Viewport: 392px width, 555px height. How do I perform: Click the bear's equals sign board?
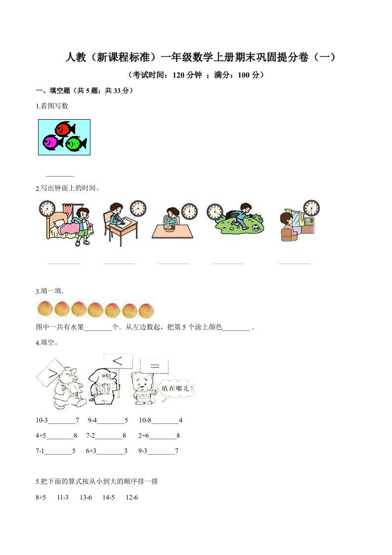click(x=155, y=366)
